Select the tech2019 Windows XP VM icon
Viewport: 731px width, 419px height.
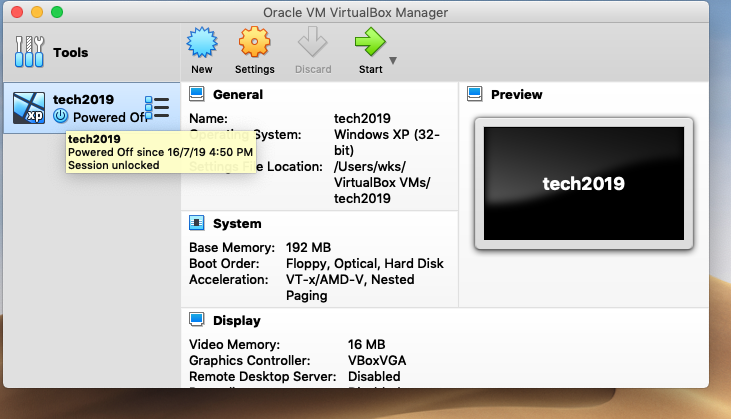[29, 108]
